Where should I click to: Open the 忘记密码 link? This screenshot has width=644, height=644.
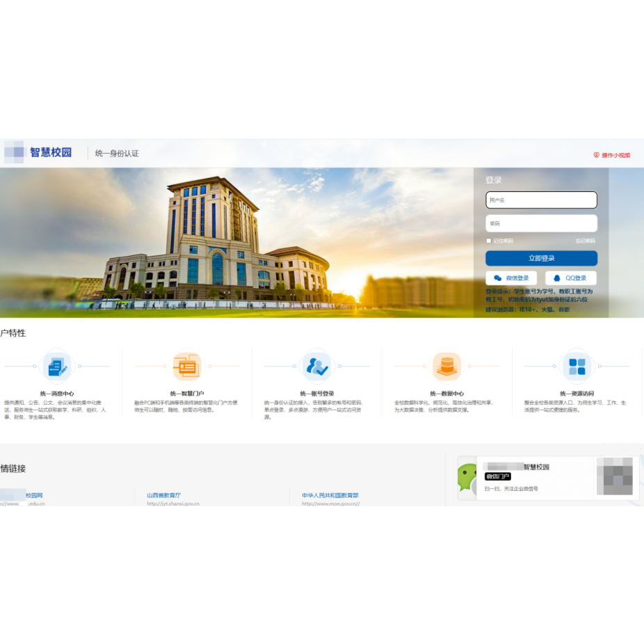click(585, 241)
